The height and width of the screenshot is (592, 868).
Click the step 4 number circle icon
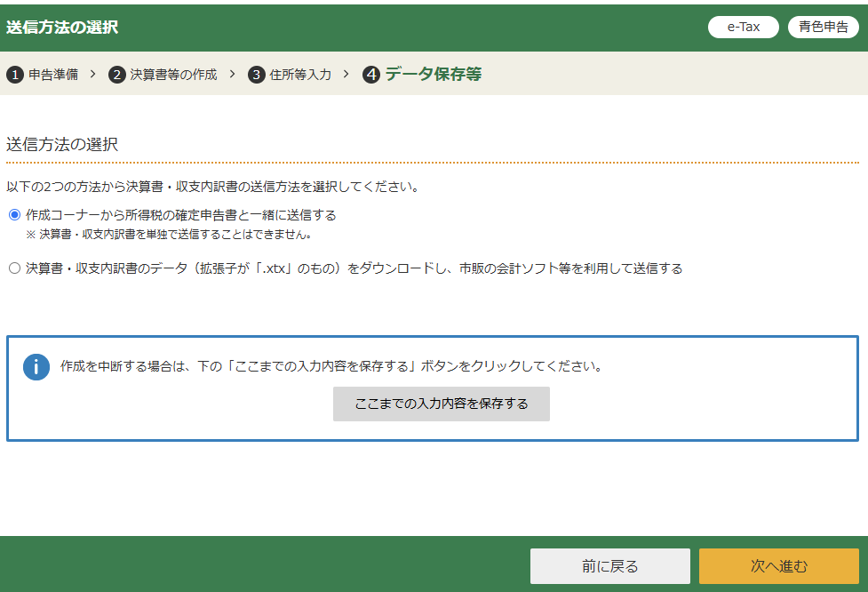pyautogui.click(x=371, y=74)
